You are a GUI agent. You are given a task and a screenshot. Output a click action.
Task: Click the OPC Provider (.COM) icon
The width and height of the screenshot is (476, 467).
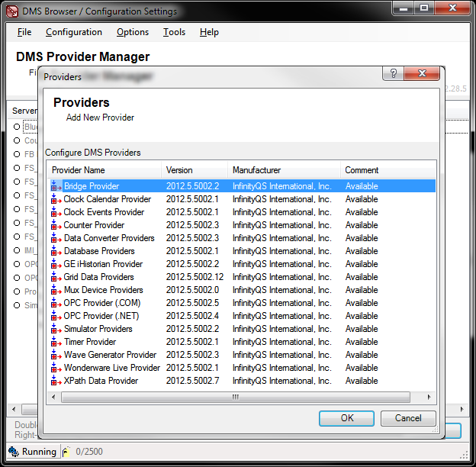click(56, 303)
